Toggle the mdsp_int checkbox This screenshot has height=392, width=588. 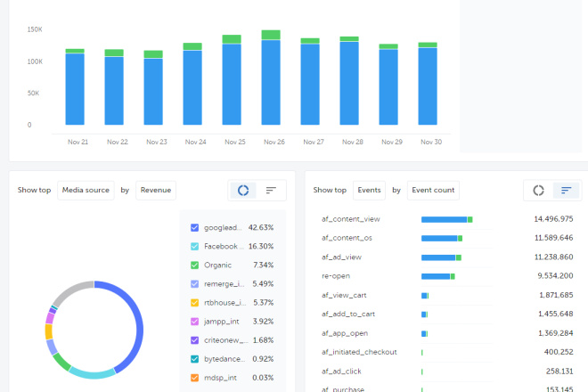coord(194,378)
